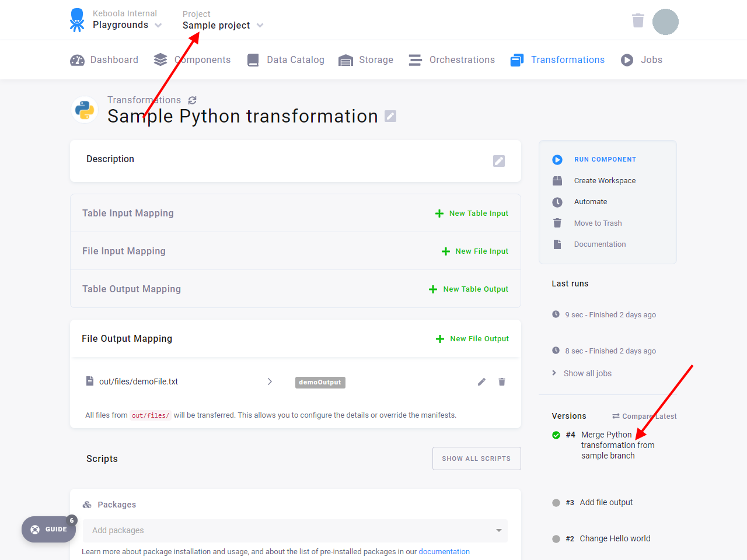Screen dimensions: 747x560
Task: Click the Documentation file icon
Action: pyautogui.click(x=557, y=244)
